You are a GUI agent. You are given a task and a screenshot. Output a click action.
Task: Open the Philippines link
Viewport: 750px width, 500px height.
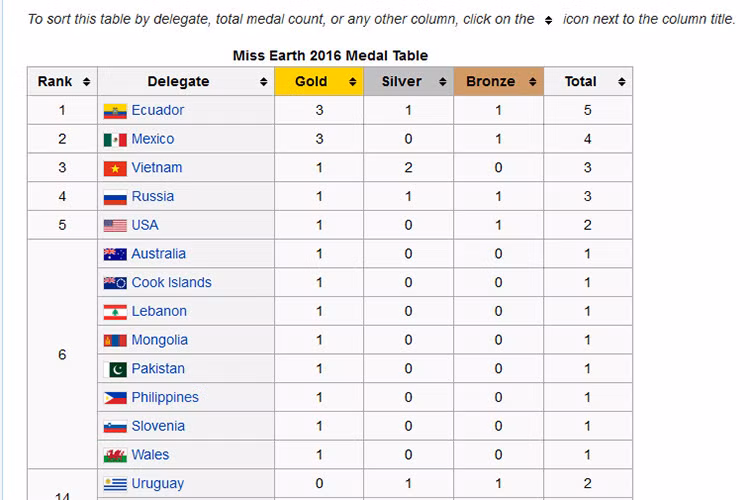click(x=165, y=398)
